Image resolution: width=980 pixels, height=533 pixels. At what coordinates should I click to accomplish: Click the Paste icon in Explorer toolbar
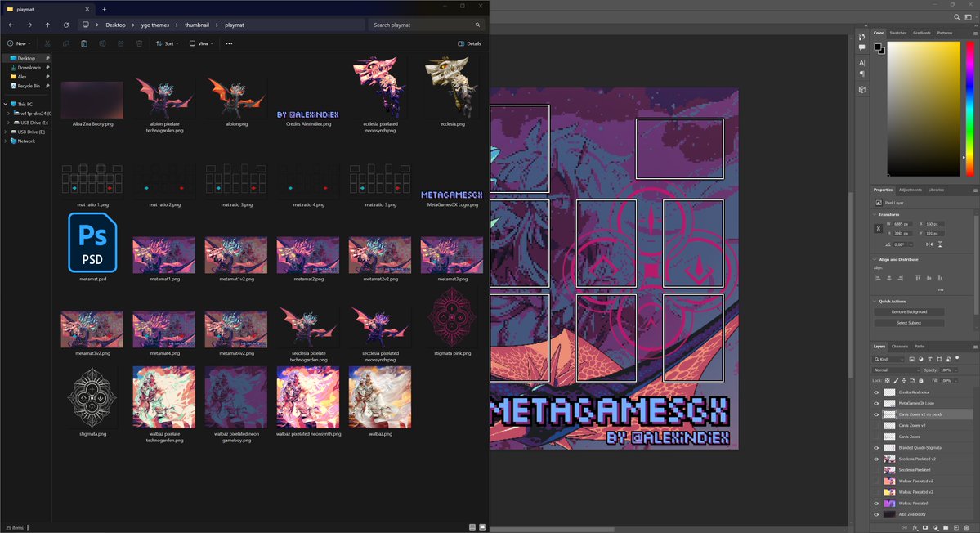click(83, 44)
